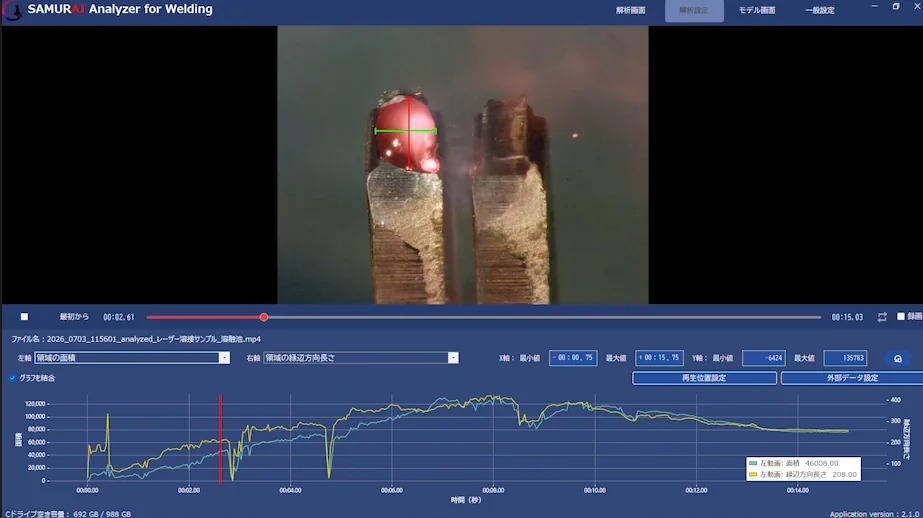Click the Cドライブ空き容量 status text

point(68,514)
